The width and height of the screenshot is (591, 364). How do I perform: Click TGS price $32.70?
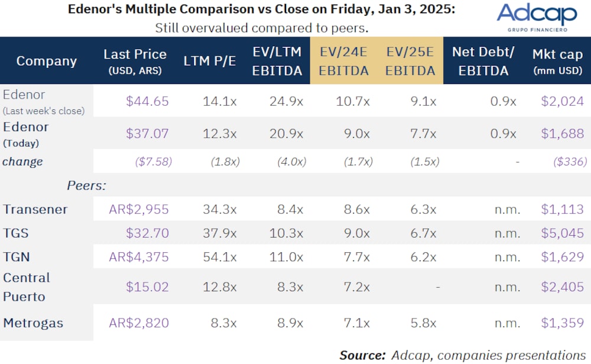coord(147,233)
